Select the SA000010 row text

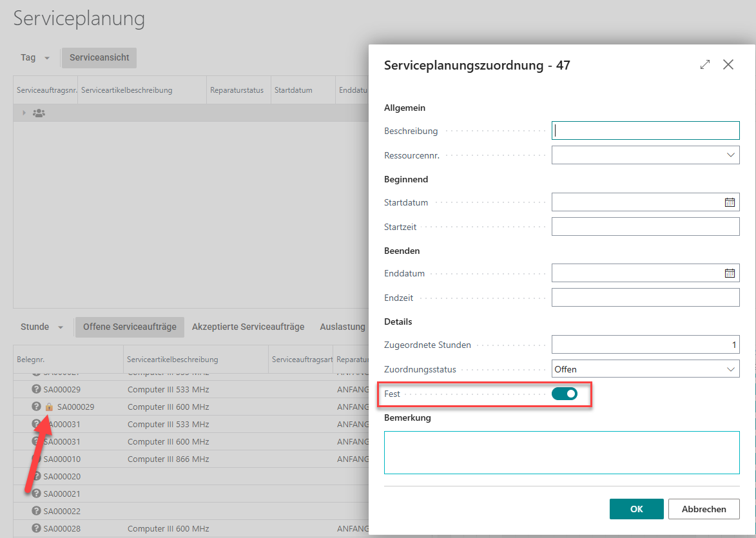[x=63, y=459]
